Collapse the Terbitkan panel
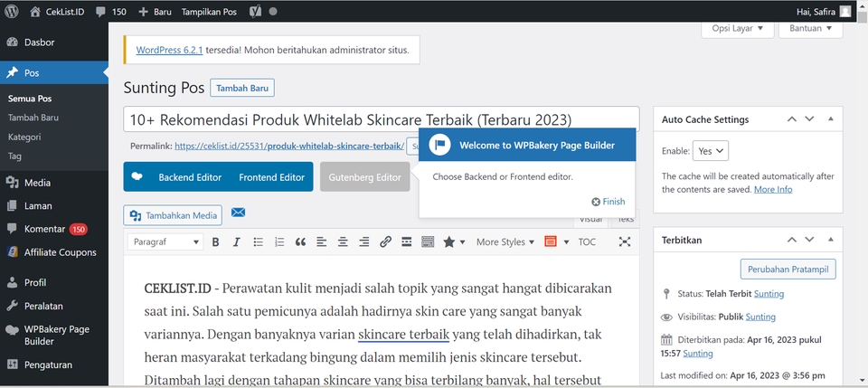Screen dimensions: 868x388 830,240
